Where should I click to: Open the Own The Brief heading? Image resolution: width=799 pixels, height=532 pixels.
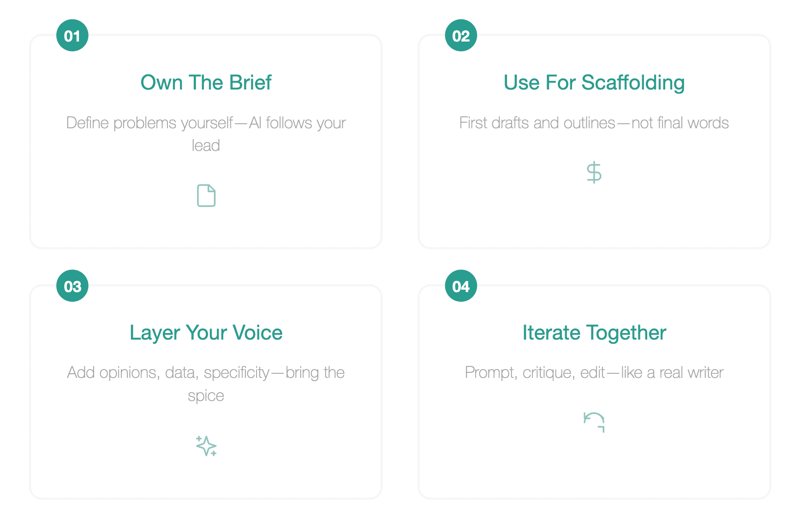(x=206, y=83)
